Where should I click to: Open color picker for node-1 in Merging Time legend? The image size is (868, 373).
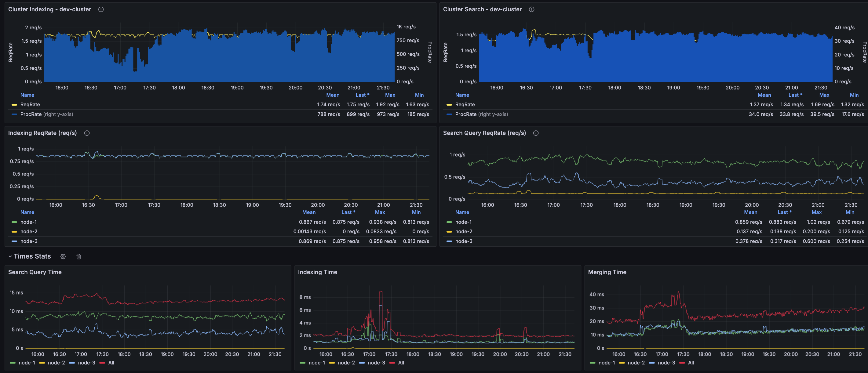593,363
